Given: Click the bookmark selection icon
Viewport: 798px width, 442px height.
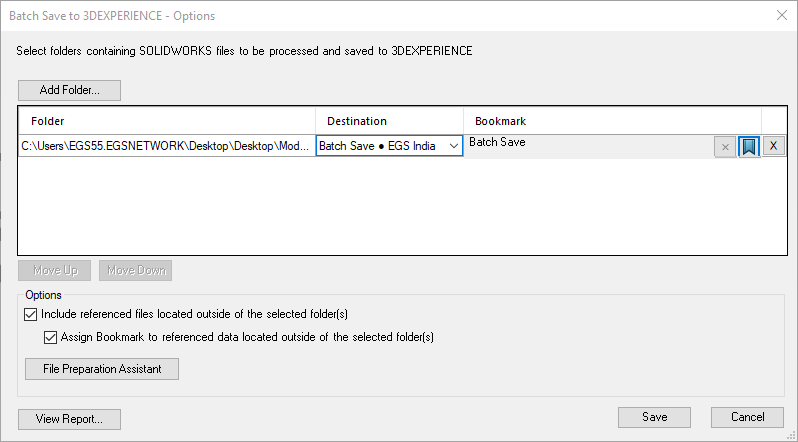Looking at the screenshot, I should point(749,146).
